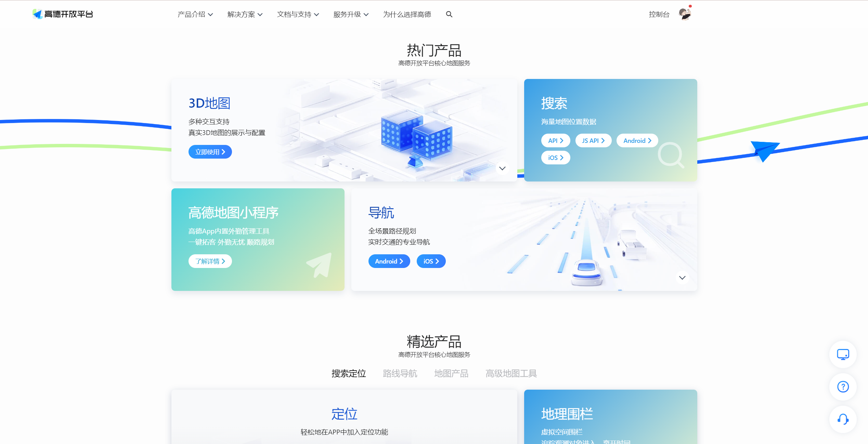Click the 3D地图 立即使用 button
Viewport: 868px width, 444px height.
[x=210, y=151]
